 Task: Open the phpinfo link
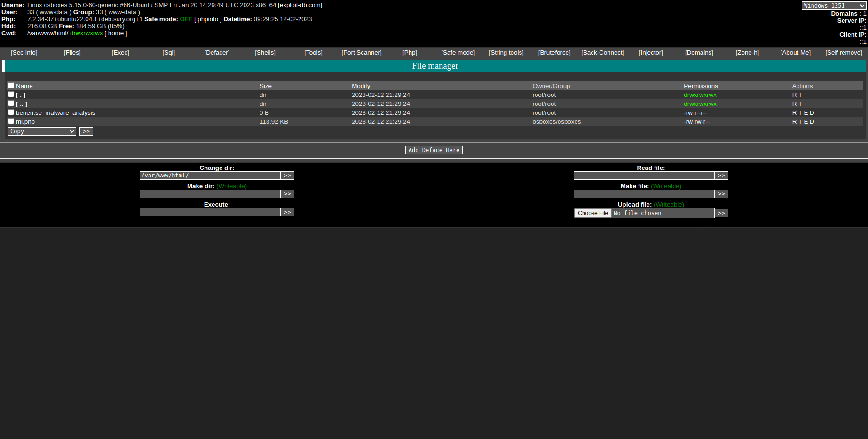208,19
